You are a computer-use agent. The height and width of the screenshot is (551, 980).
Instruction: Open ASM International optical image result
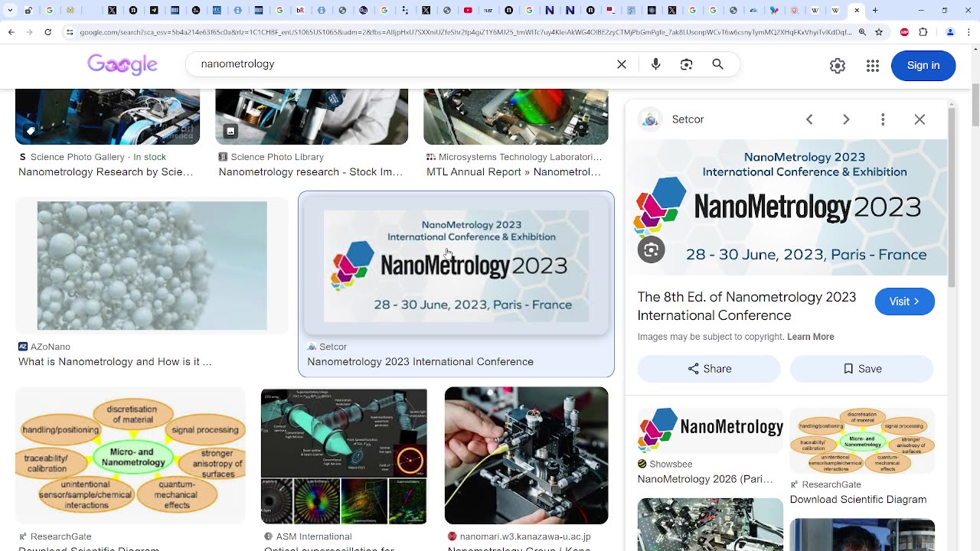(344, 455)
